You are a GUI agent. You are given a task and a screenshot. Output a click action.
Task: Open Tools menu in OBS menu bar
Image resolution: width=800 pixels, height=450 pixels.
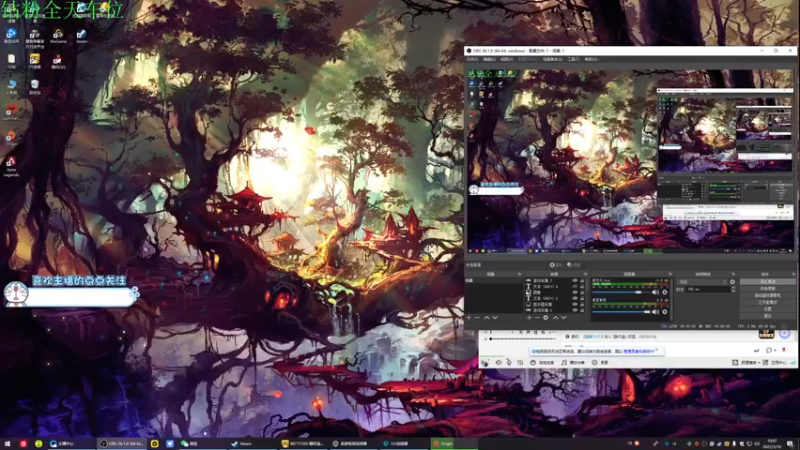(x=573, y=59)
